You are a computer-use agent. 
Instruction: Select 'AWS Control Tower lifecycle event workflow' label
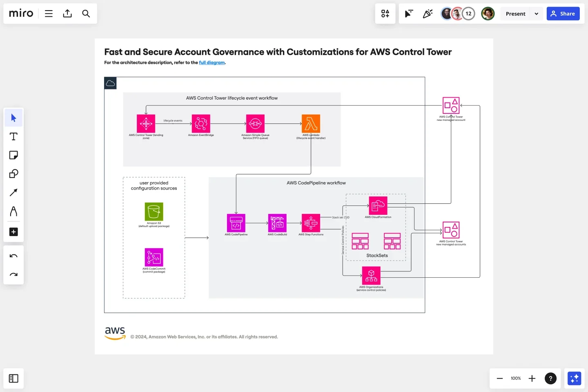pyautogui.click(x=232, y=98)
